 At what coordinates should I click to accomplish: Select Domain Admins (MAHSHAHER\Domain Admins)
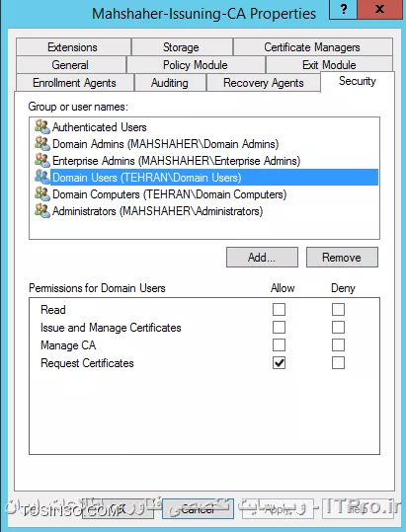pyautogui.click(x=165, y=144)
